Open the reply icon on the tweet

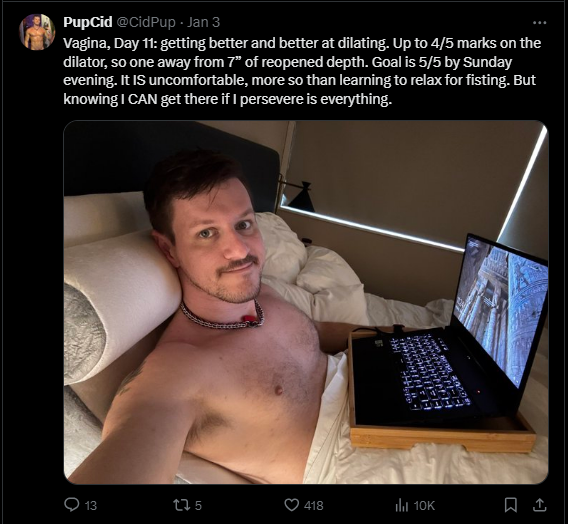tap(71, 504)
